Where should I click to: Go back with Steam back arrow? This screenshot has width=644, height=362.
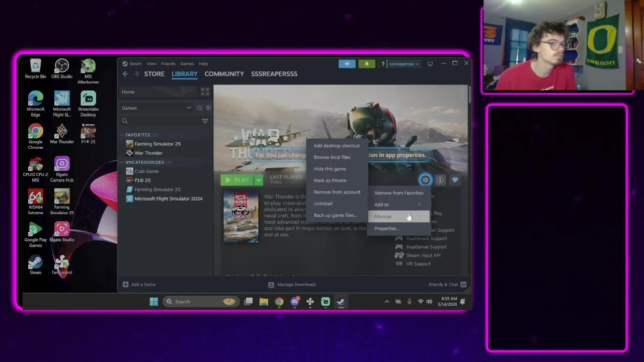pyautogui.click(x=125, y=74)
